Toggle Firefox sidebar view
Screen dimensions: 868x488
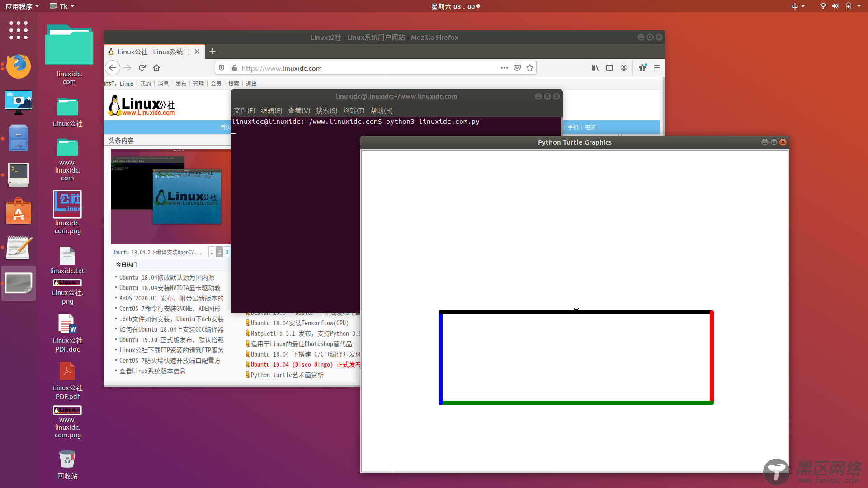point(609,68)
